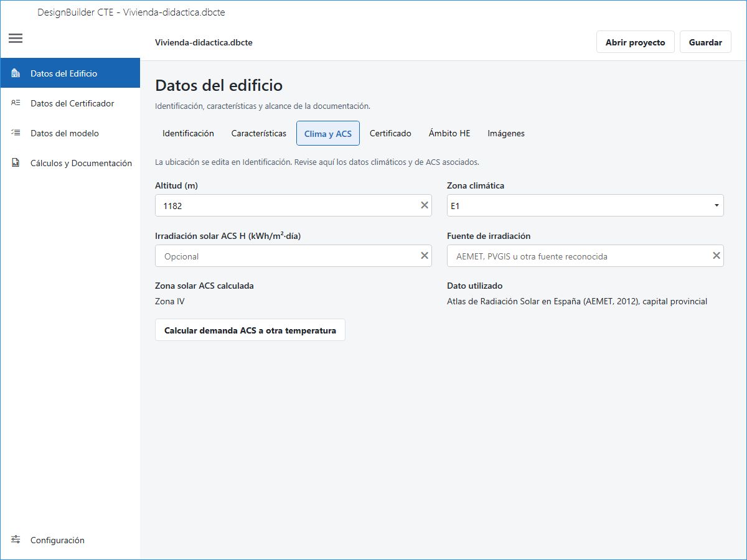Click the report icon beside Cálculos y Documentación

[x=16, y=163]
